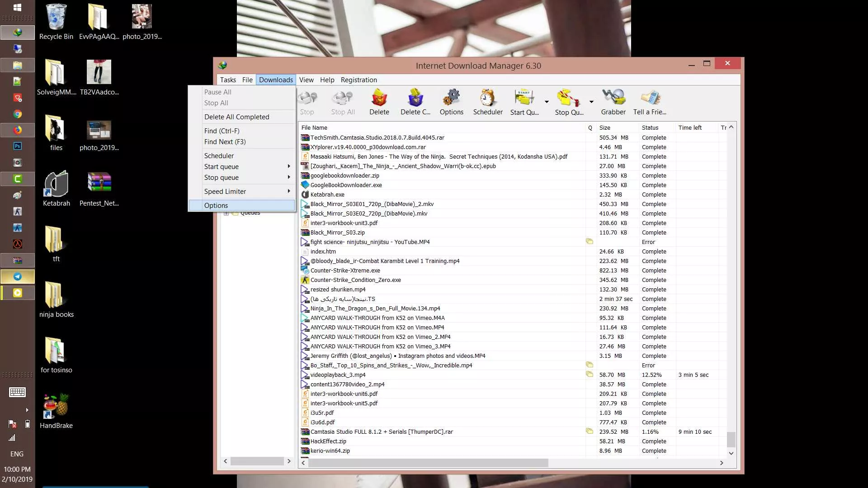Viewport: 868px width, 488px height.
Task: Open the Start Queue dropdown arrow
Action: pos(547,102)
